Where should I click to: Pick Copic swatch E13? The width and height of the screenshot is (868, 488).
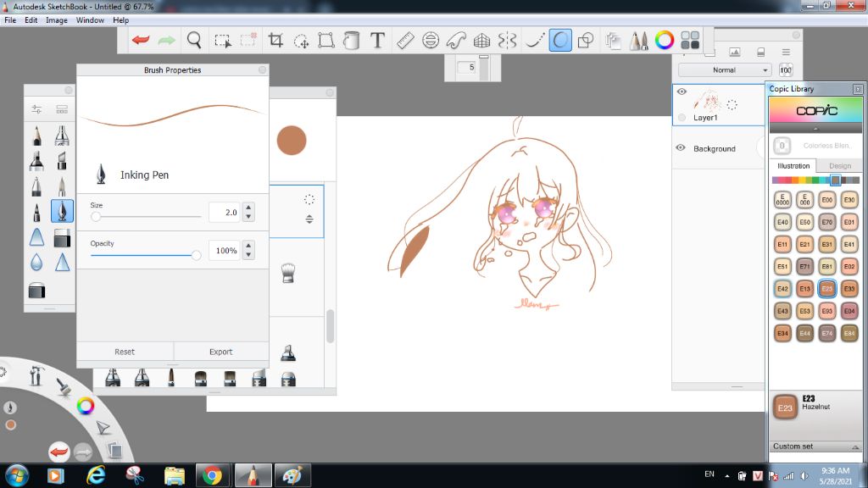(805, 288)
